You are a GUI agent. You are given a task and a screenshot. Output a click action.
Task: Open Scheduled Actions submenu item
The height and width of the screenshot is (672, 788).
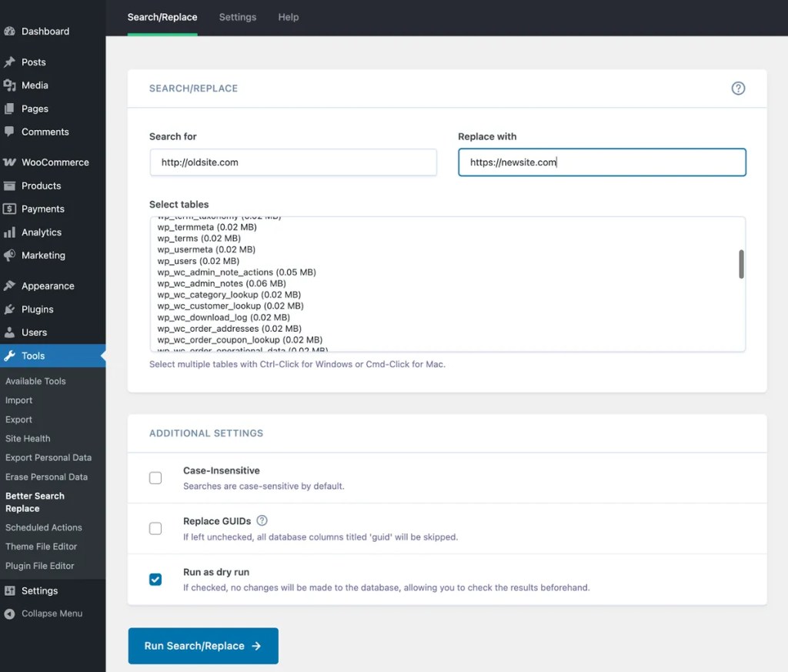point(44,527)
